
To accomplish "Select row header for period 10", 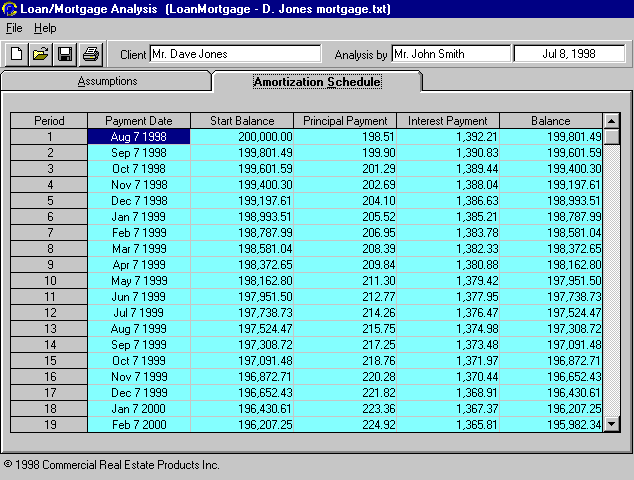I will [x=49, y=281].
